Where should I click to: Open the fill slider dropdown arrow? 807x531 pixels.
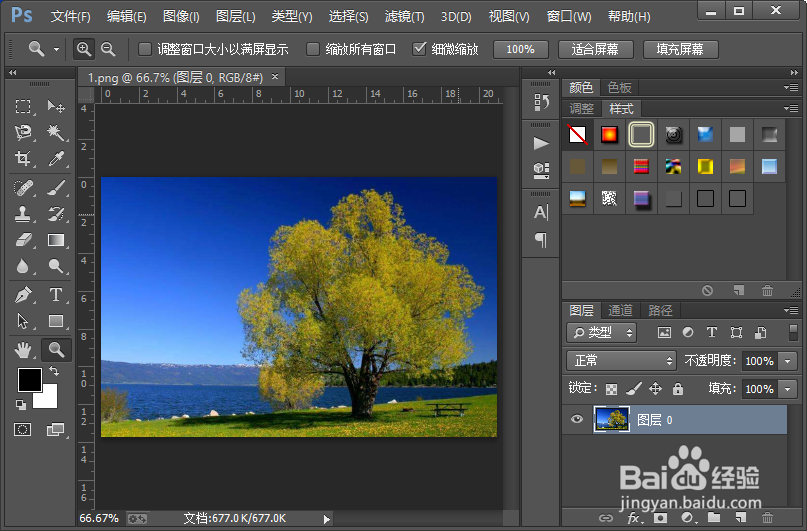pyautogui.click(x=787, y=388)
